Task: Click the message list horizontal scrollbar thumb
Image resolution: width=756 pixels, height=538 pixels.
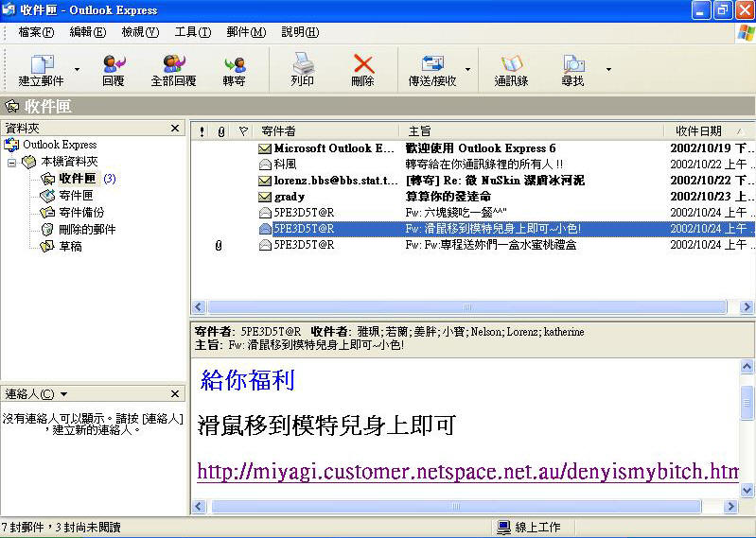Action: click(466, 306)
